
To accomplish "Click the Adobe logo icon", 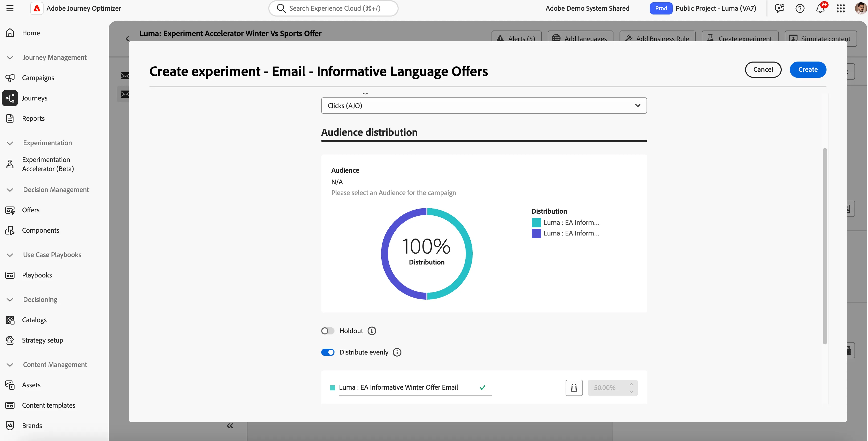I will click(37, 8).
